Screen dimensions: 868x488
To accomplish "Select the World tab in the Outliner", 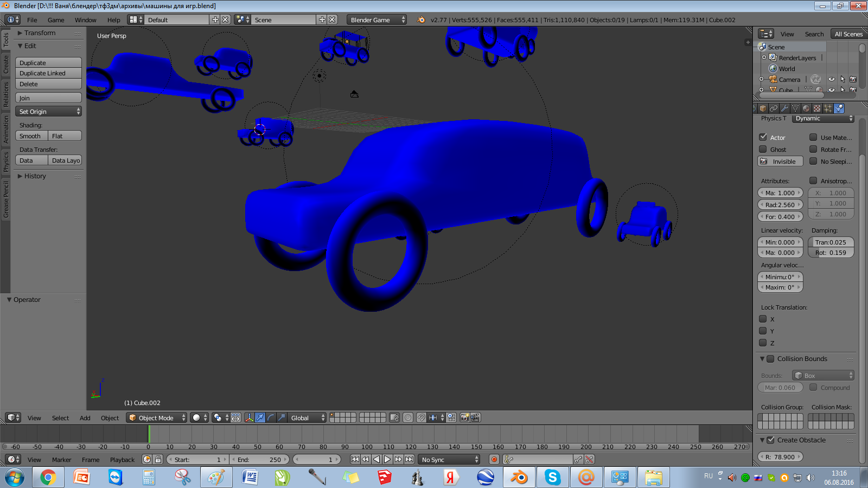I will [786, 69].
